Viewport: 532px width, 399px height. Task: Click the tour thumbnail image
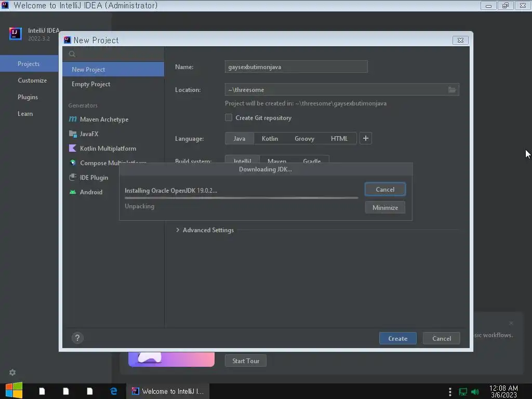pyautogui.click(x=171, y=359)
